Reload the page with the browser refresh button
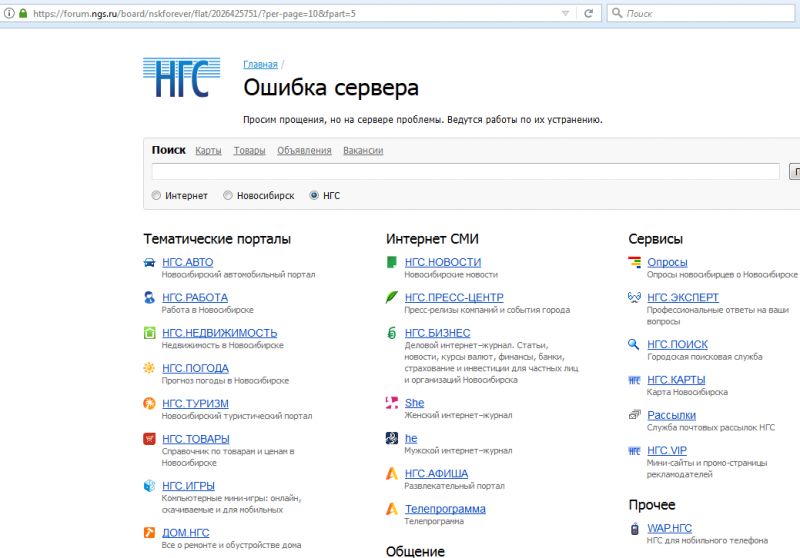The width and height of the screenshot is (800, 558). click(588, 13)
